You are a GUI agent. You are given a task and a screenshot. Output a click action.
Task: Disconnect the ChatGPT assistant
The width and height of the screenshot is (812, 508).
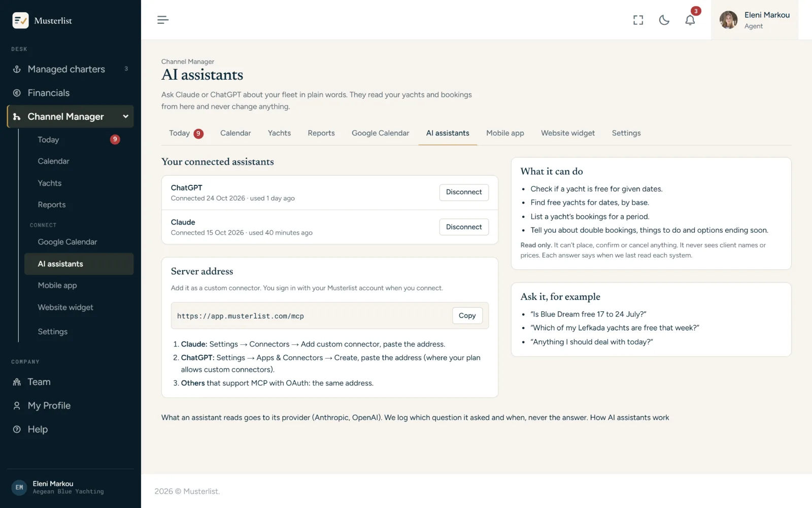coord(464,192)
